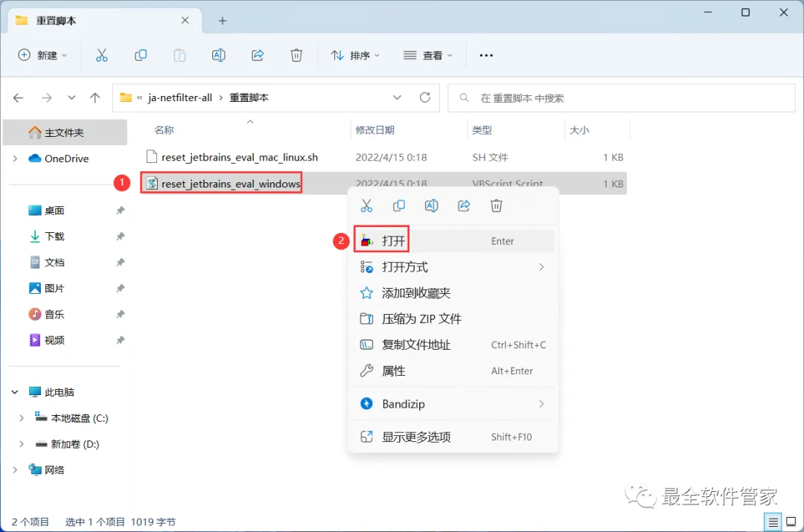Sort by the 修改日期 column header
This screenshot has height=532, width=804.
[x=374, y=130]
